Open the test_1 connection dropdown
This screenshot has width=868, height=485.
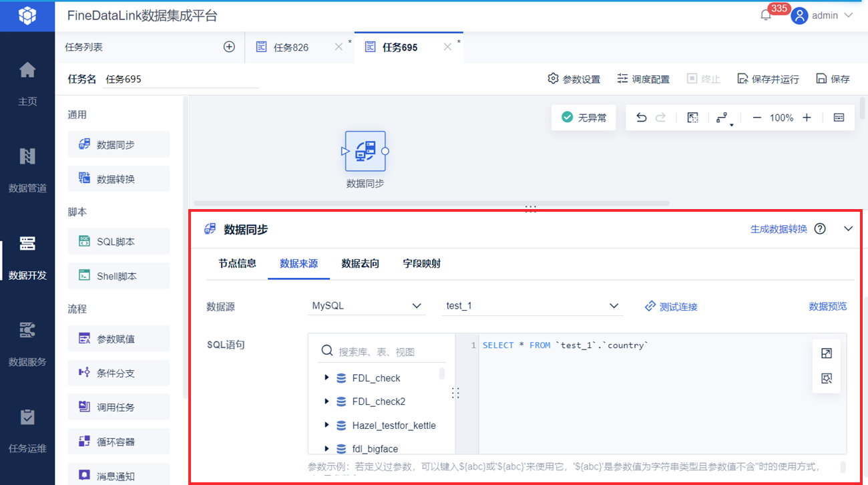coord(532,306)
